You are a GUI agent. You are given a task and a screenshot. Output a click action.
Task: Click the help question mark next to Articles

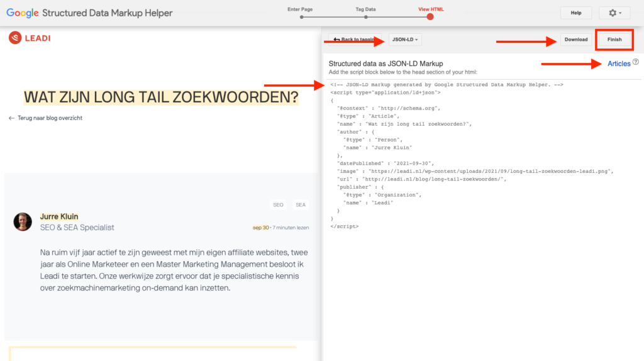point(636,62)
